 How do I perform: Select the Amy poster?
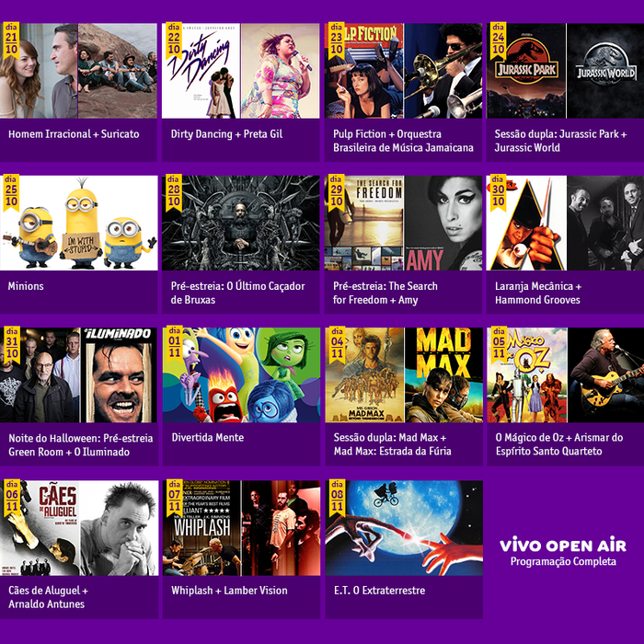click(x=443, y=223)
